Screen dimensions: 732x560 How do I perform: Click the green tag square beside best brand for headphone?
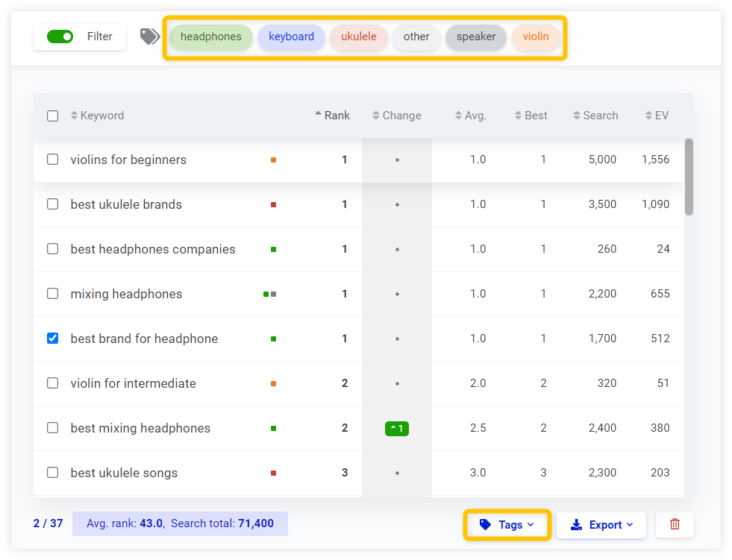click(x=273, y=338)
